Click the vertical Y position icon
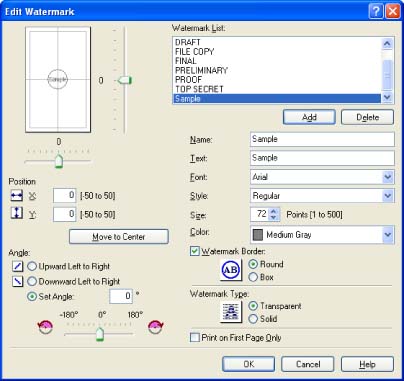 coord(17,213)
